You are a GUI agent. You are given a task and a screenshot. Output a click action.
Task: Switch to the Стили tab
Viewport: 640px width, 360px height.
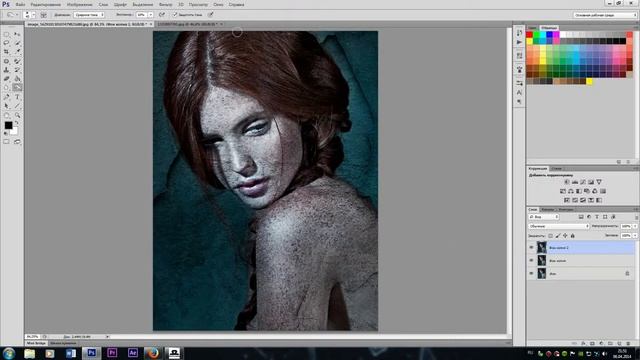(x=556, y=169)
